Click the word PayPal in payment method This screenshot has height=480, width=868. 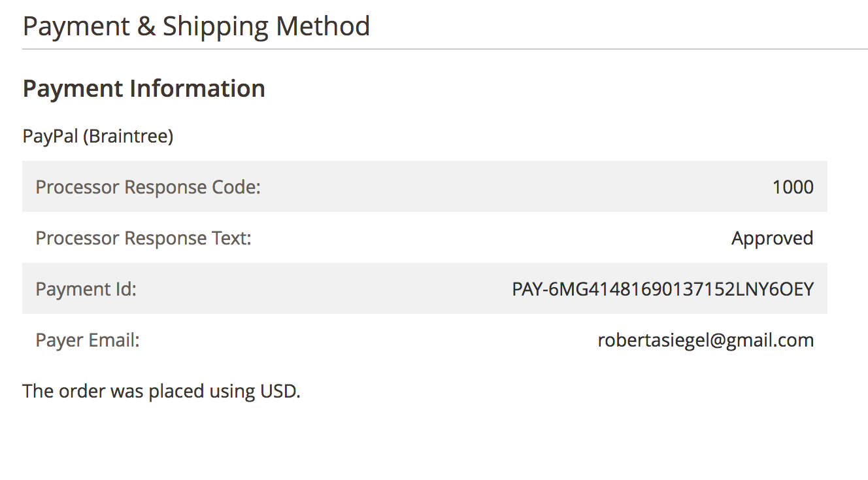click(x=50, y=137)
